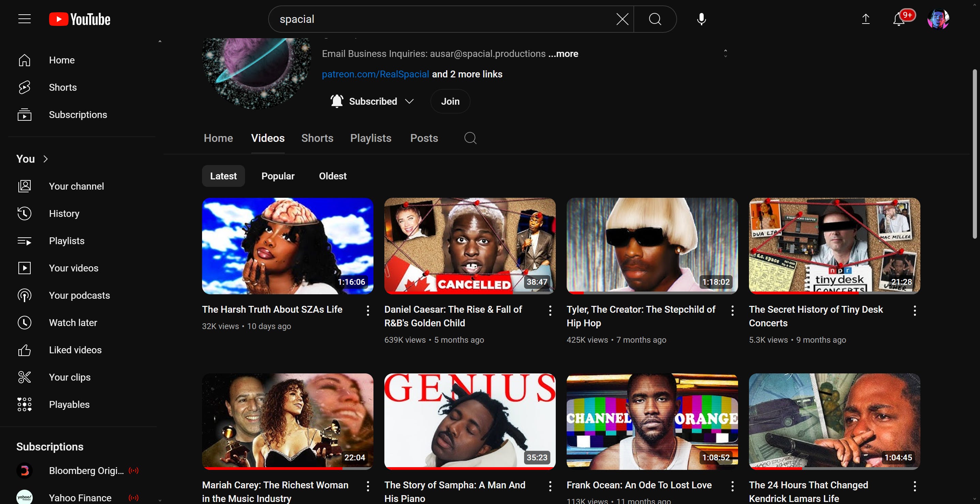Image resolution: width=980 pixels, height=504 pixels.
Task: Sort videos by Latest
Action: pos(223,176)
